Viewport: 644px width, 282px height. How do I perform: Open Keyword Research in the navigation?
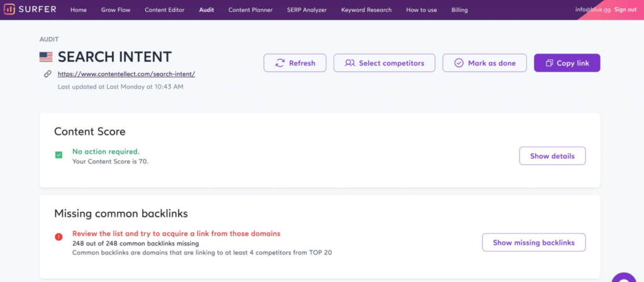367,10
